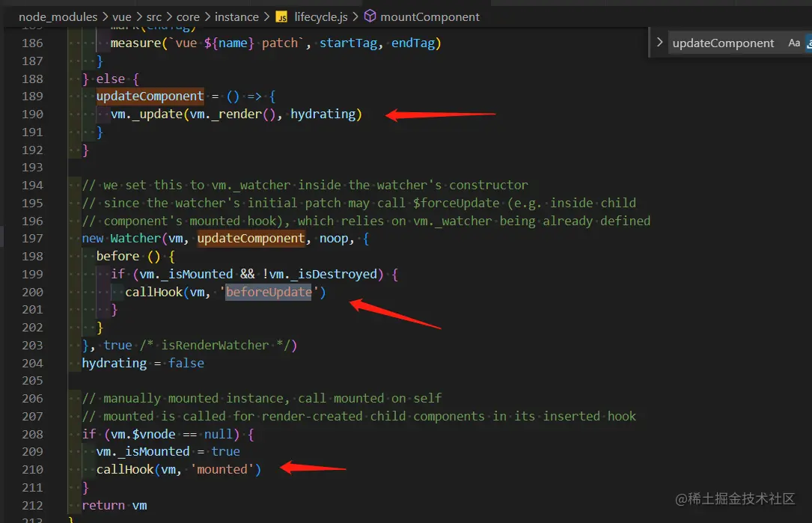Screen dimensions: 812x523
Task: Click $forceUpdate in comment line 195
Action: (x=457, y=203)
